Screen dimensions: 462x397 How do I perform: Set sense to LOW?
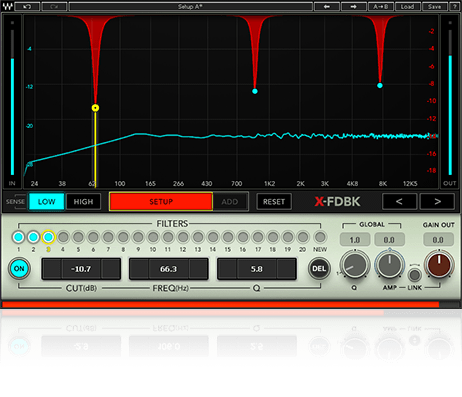(46, 202)
